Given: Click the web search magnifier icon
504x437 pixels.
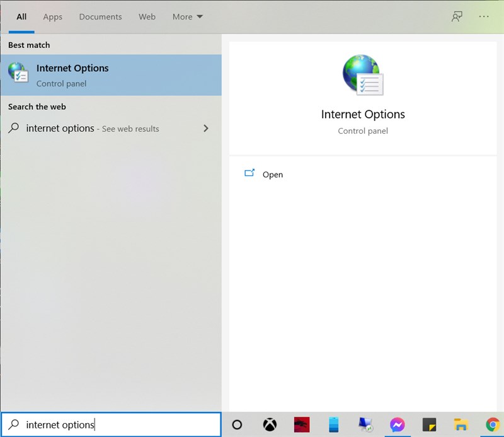Looking at the screenshot, I should pos(14,128).
